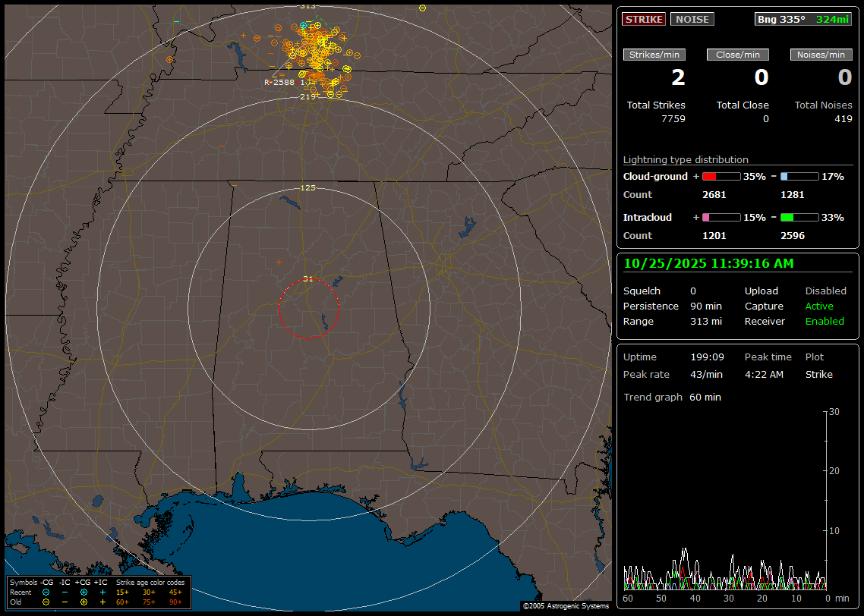Click the Old -CG yellow legend symbol
Image resolution: width=864 pixels, height=616 pixels.
46,602
